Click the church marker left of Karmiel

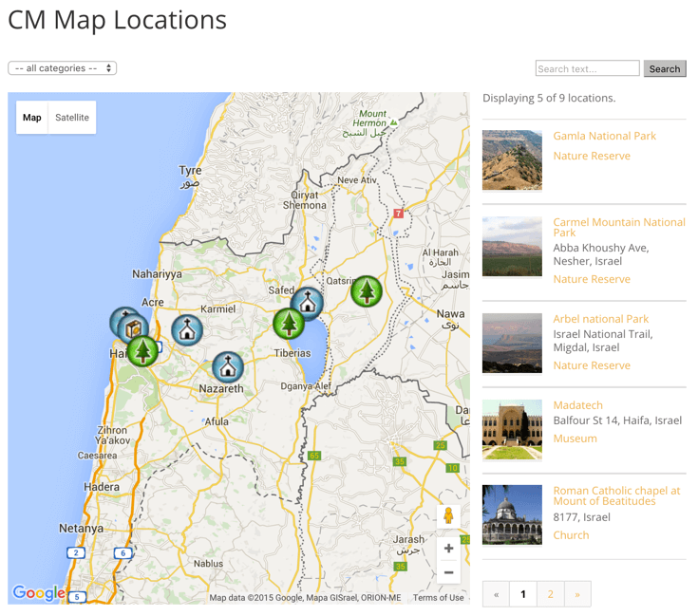coord(187,330)
